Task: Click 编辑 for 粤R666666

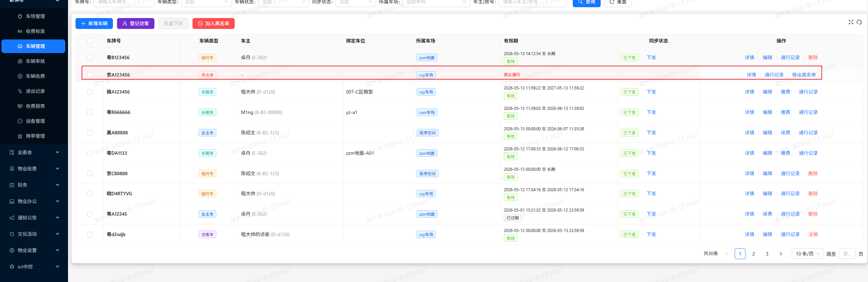Action: (x=768, y=112)
